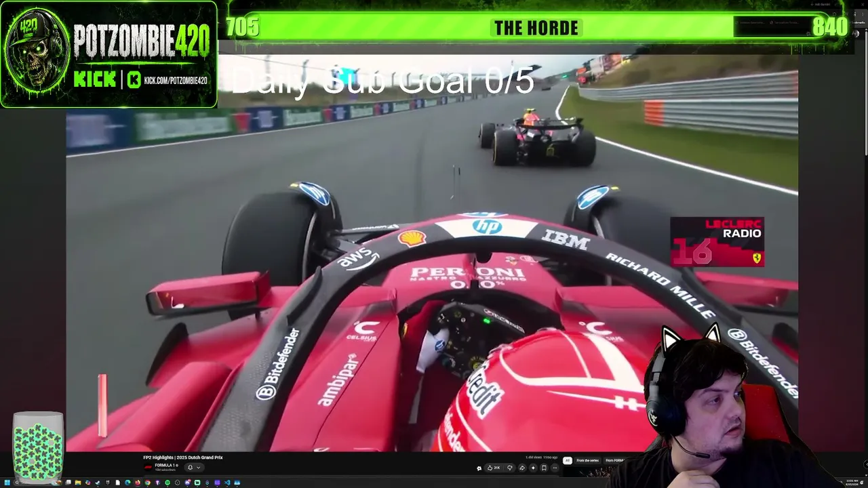Image resolution: width=868 pixels, height=488 pixels.
Task: Open the FORMULA 1 channel avatar
Action: (148, 467)
